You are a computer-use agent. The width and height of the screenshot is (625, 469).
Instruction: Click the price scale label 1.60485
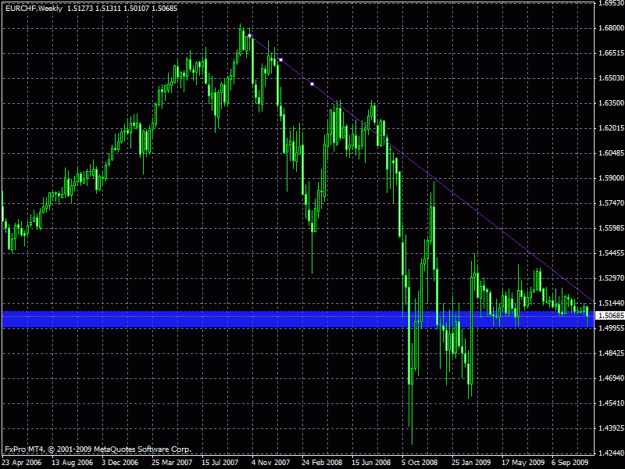click(611, 153)
